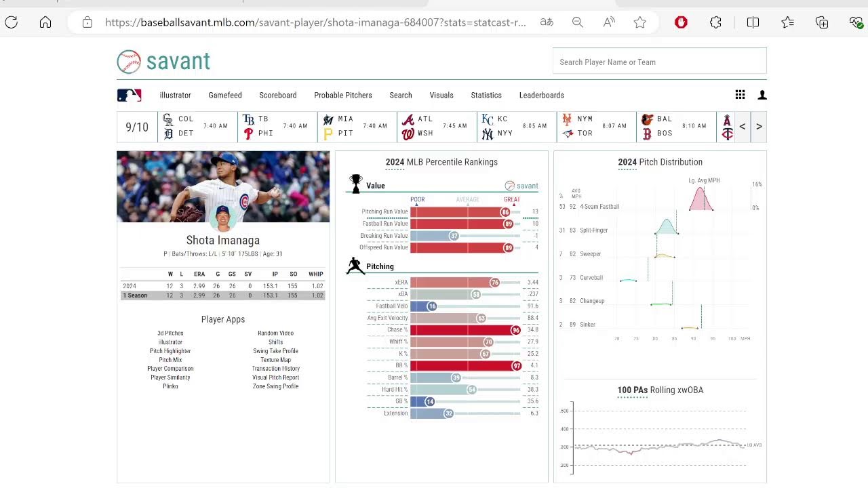The width and height of the screenshot is (868, 488).
Task: Click Shota Imanaga's circular headshot
Action: coord(222,218)
